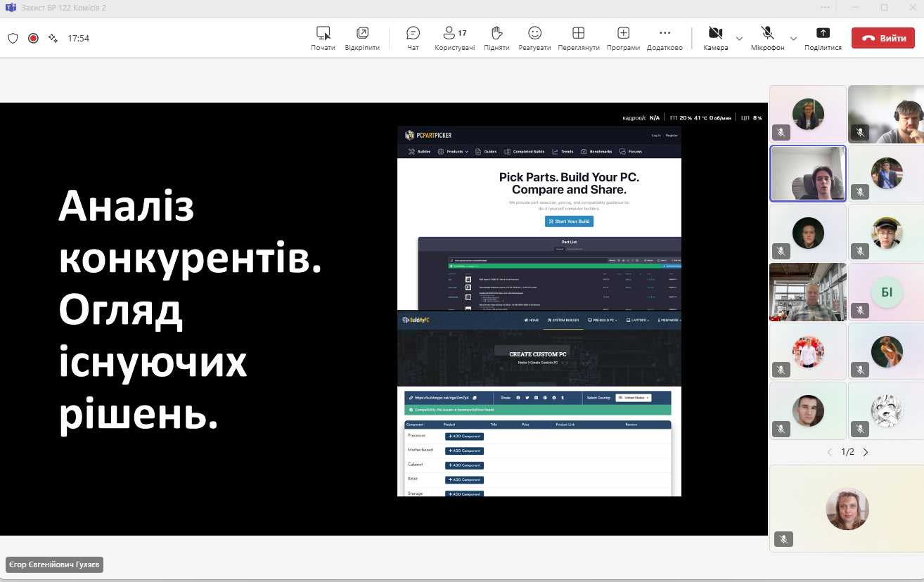Select video tile of older man in office
924x582 pixels.
pos(808,292)
